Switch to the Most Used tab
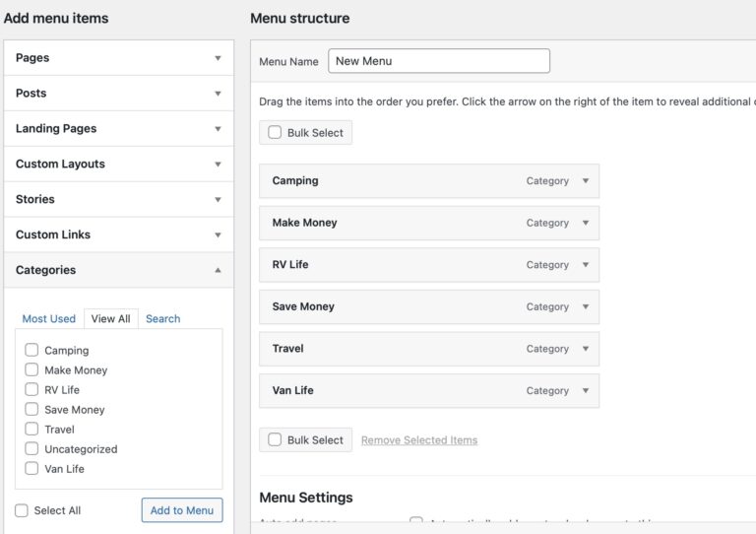The image size is (756, 534). click(x=48, y=319)
